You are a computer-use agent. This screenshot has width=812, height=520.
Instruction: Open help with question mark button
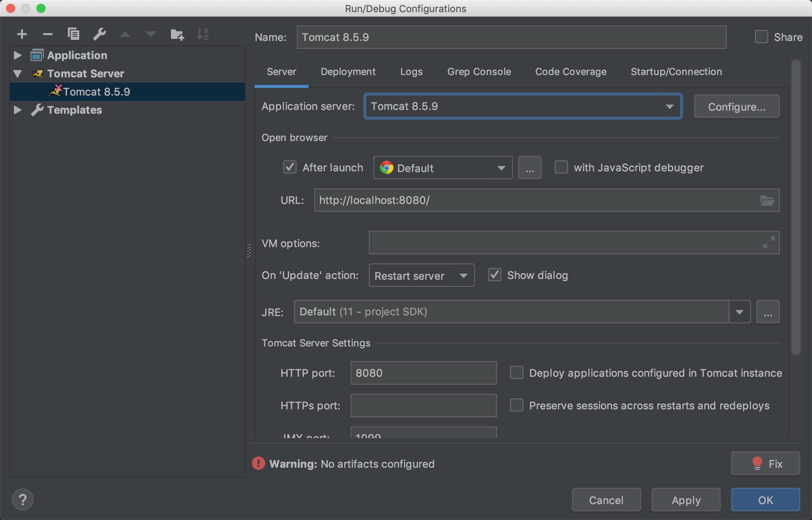click(x=23, y=500)
